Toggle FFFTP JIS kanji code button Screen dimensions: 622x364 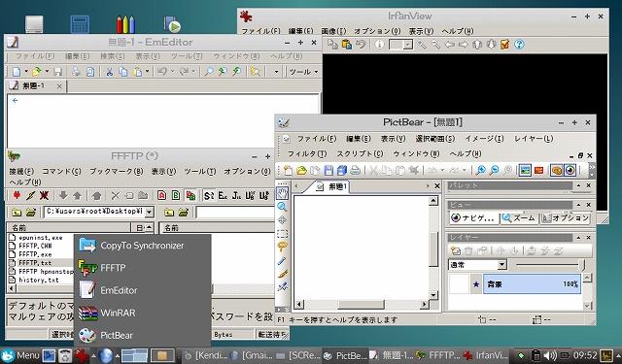[236, 195]
